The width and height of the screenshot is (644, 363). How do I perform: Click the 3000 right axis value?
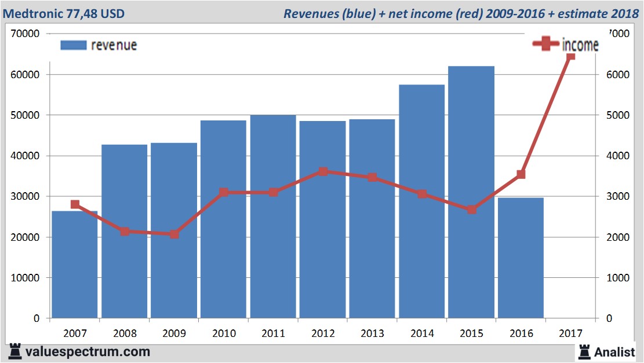pyautogui.click(x=618, y=196)
